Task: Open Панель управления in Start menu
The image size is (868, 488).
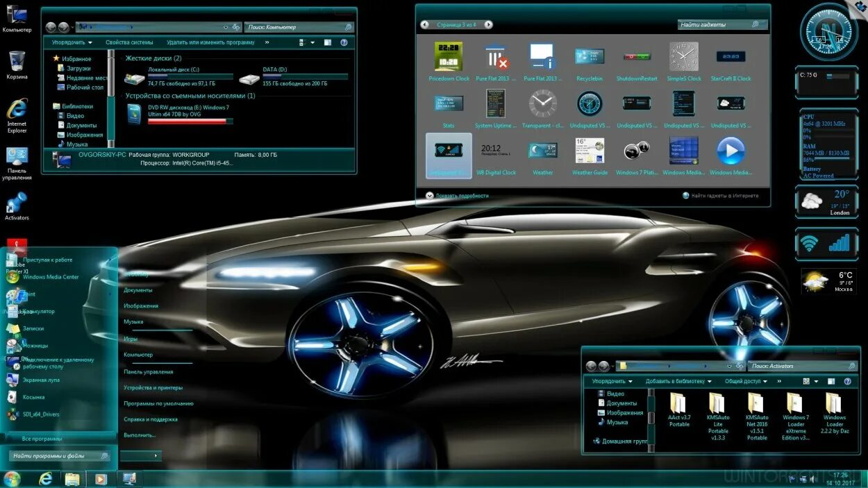Action: point(149,371)
